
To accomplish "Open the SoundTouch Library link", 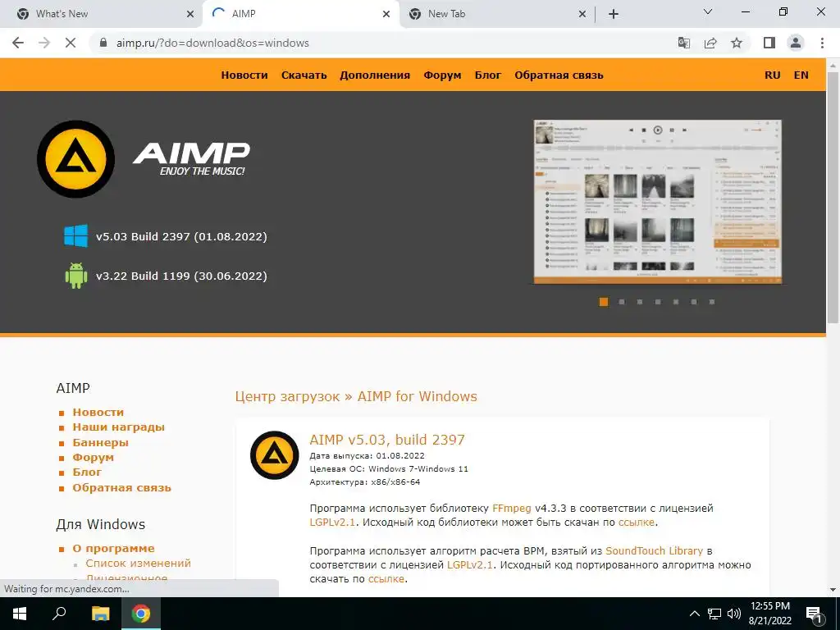I will [654, 550].
